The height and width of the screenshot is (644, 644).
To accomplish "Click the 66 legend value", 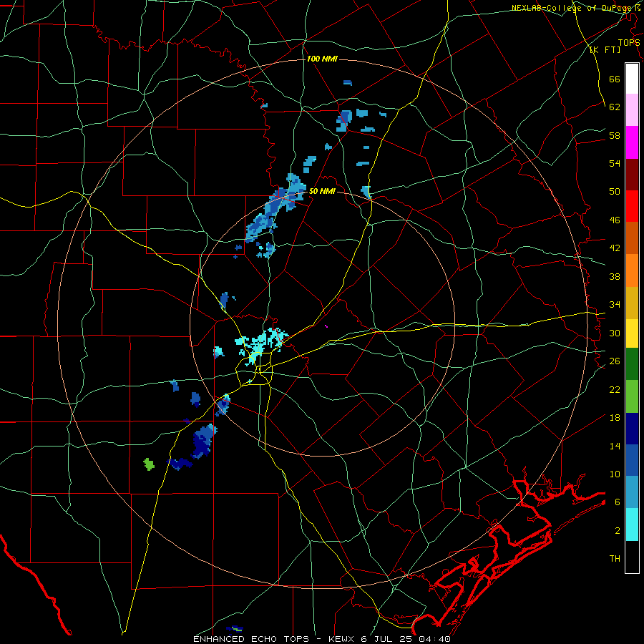I will (x=615, y=79).
